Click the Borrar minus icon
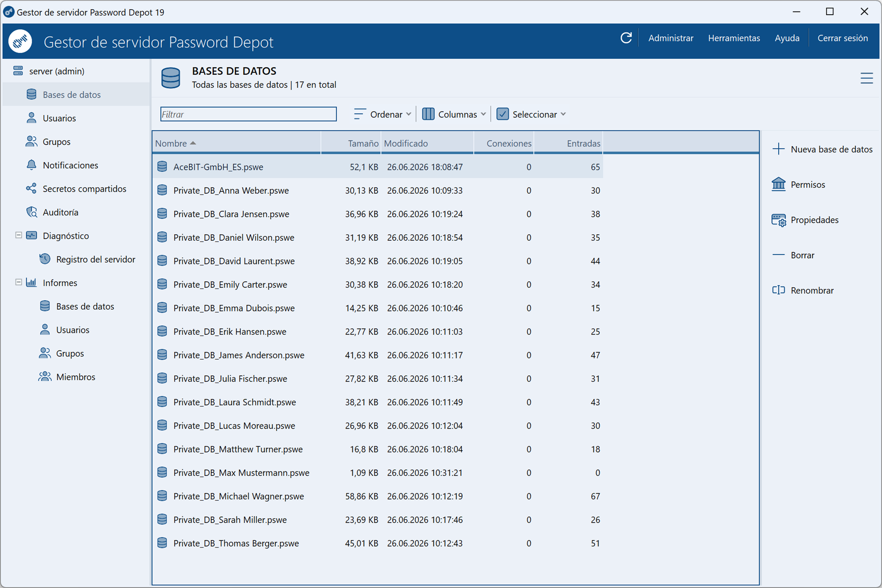The image size is (882, 588). point(779,255)
